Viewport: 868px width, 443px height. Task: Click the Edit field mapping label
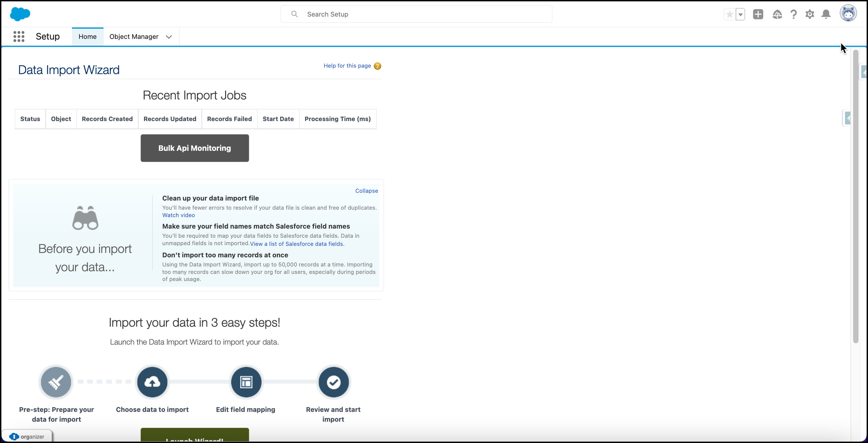pos(245,410)
